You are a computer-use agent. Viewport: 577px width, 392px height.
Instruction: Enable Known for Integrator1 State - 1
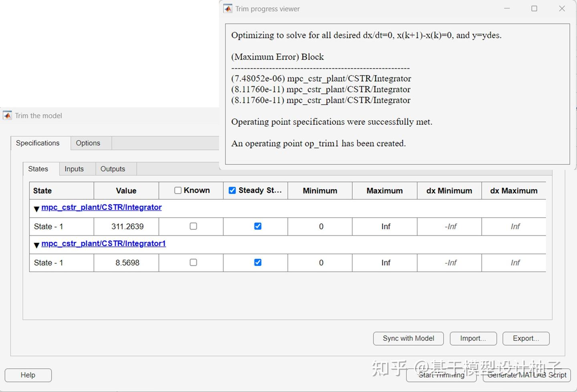point(193,263)
